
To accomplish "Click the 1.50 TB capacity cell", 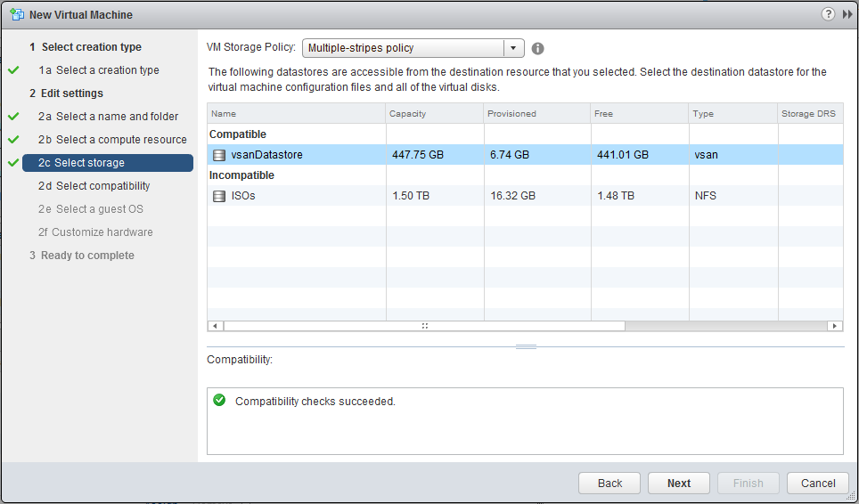I will click(411, 196).
